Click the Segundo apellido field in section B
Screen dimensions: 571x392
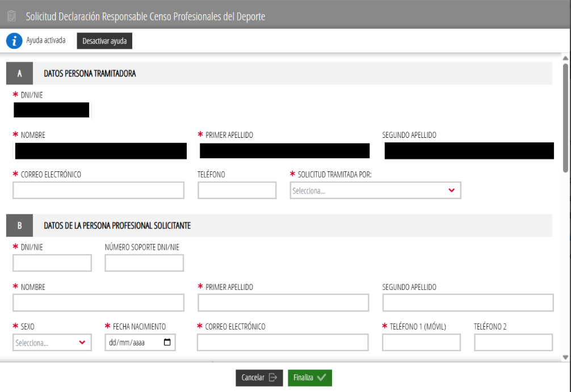(468, 303)
